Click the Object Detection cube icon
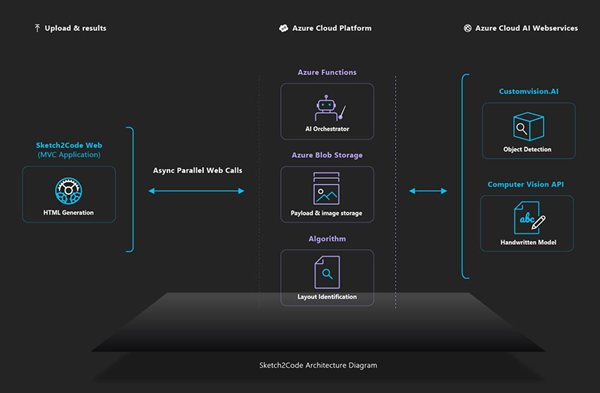Image resolution: width=600 pixels, height=393 pixels. pos(528,127)
